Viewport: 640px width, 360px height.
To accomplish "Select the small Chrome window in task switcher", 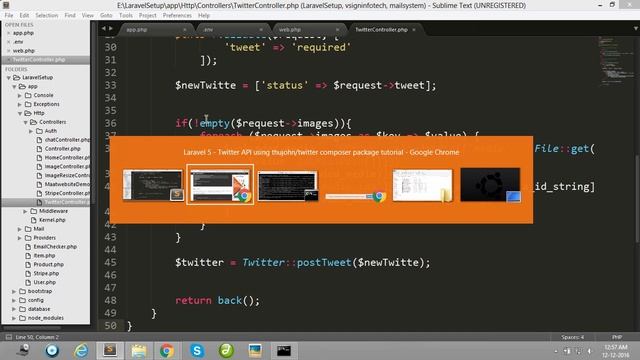I will click(x=355, y=197).
